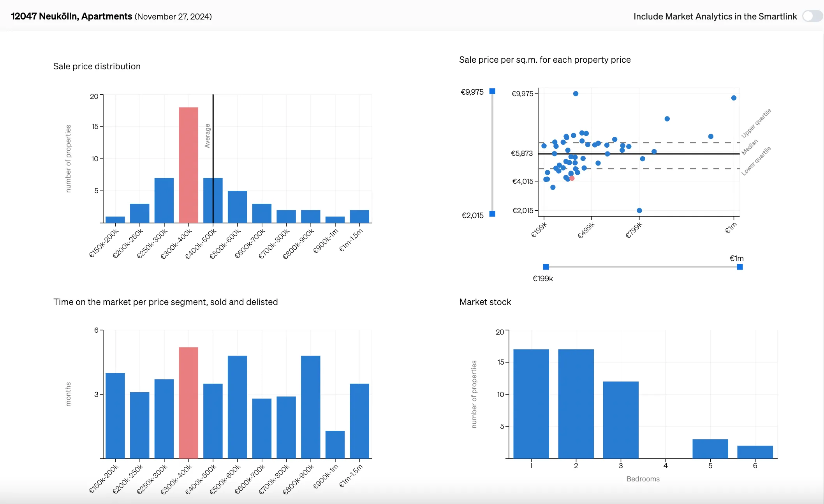The width and height of the screenshot is (824, 504).
Task: Click 'Sale price per sq.m. for each property price' title
Action: pos(545,60)
